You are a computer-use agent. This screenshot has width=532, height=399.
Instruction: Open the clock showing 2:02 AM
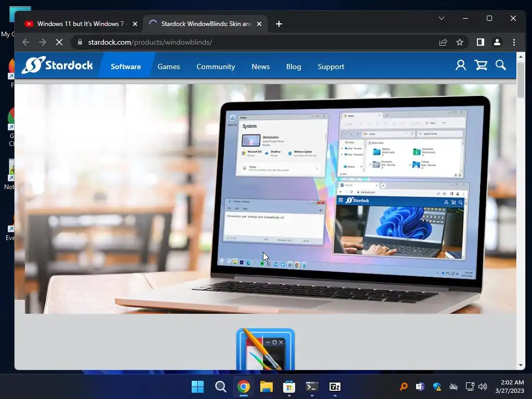(x=510, y=387)
